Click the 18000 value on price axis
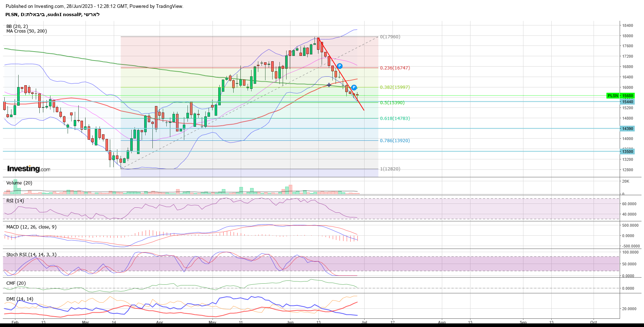 [628, 36]
